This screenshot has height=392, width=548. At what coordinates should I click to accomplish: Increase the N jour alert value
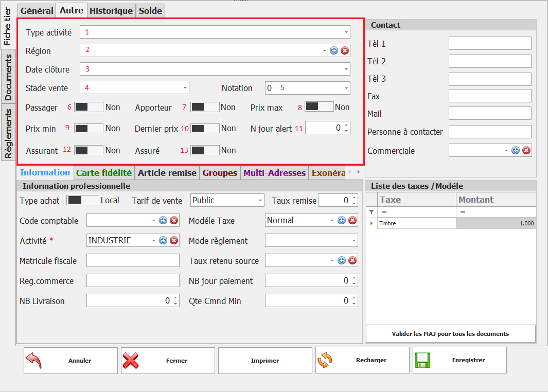pyautogui.click(x=346, y=125)
